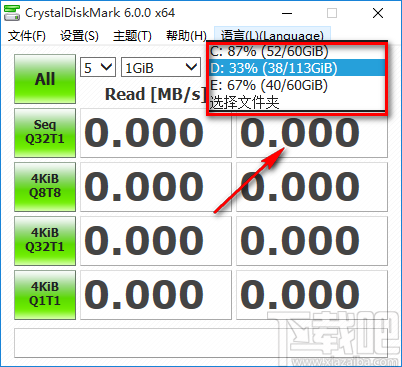Minimize the CrystalDiskMark window
The height and width of the screenshot is (367, 402).
(x=287, y=13)
